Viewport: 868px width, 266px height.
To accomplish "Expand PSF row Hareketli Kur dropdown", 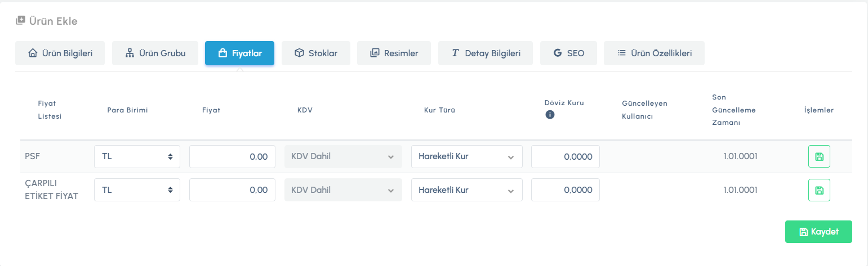I will pyautogui.click(x=466, y=156).
